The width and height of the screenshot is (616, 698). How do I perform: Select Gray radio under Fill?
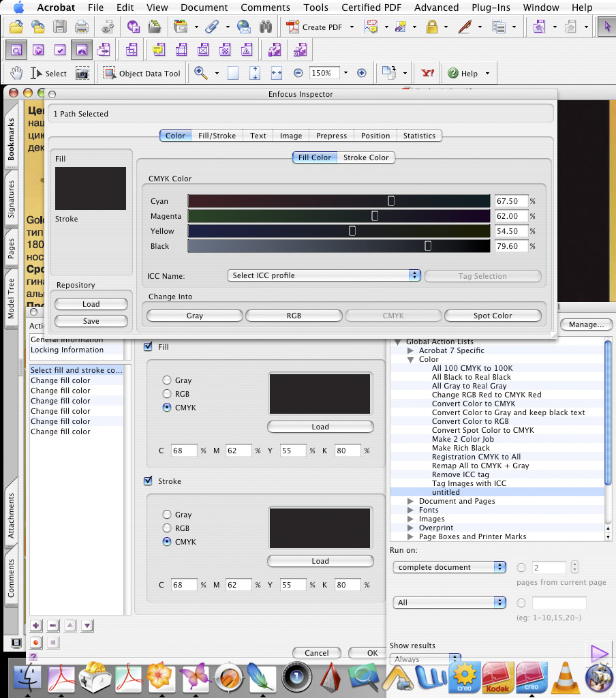click(167, 380)
